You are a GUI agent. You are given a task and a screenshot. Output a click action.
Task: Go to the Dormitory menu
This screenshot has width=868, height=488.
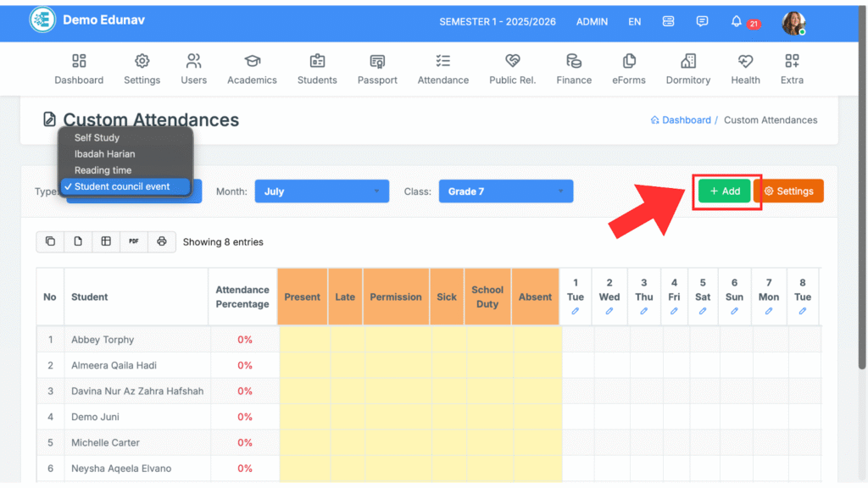[687, 69]
